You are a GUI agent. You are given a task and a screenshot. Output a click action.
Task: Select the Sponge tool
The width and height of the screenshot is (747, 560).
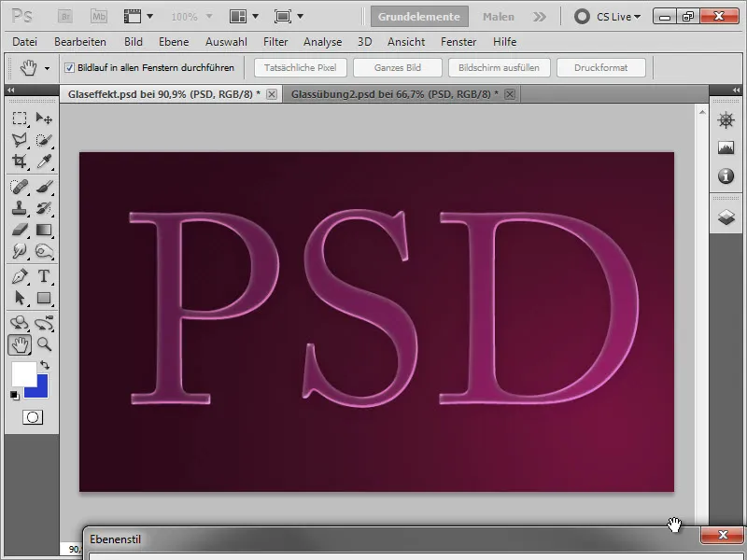pos(44,251)
